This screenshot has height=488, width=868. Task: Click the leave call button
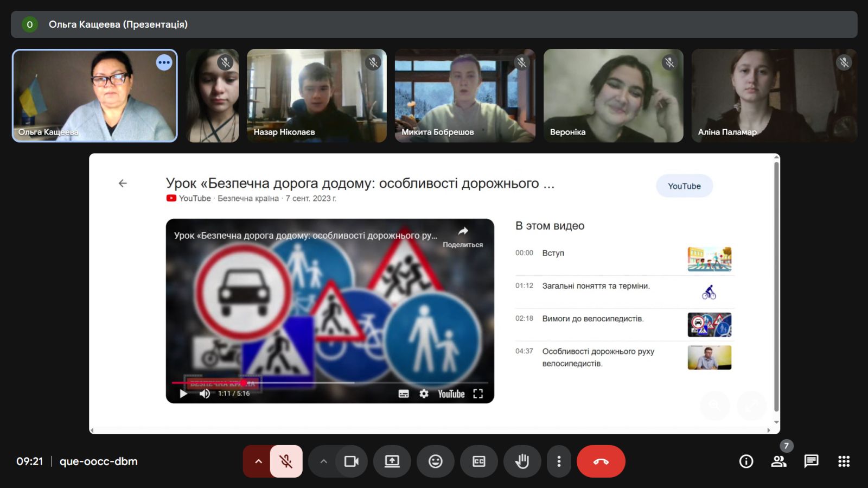[601, 461]
